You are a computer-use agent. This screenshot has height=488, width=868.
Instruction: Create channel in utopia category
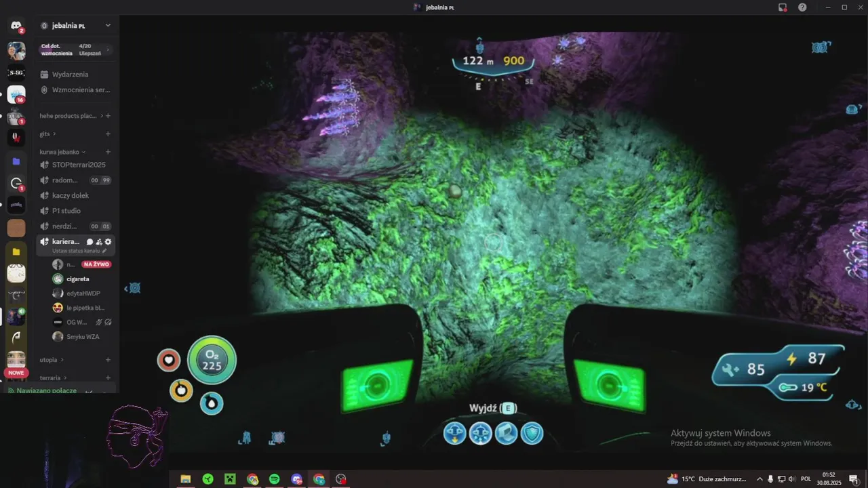pos(108,360)
